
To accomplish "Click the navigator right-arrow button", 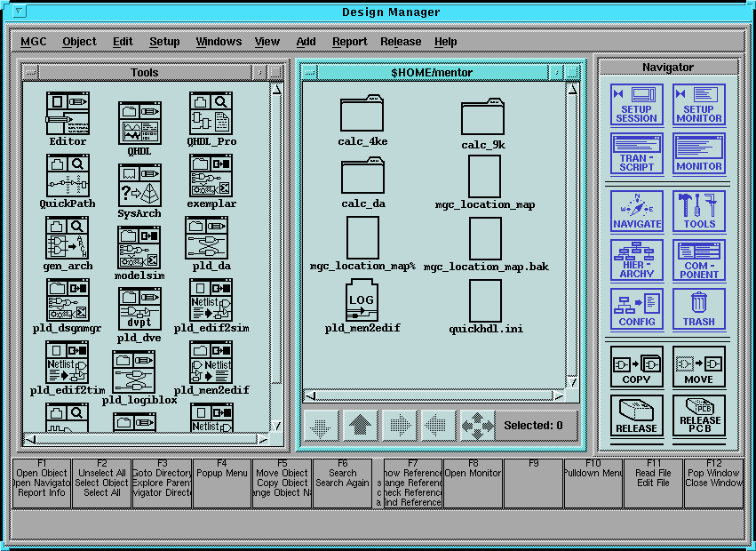I will 399,426.
